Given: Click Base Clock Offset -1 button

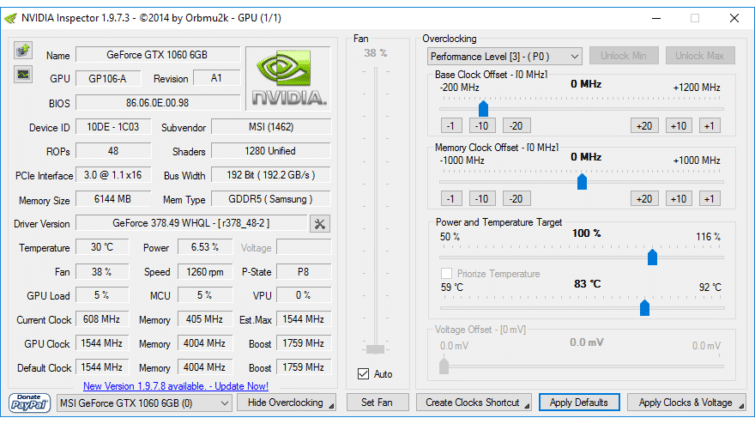Looking at the screenshot, I should click(451, 126).
